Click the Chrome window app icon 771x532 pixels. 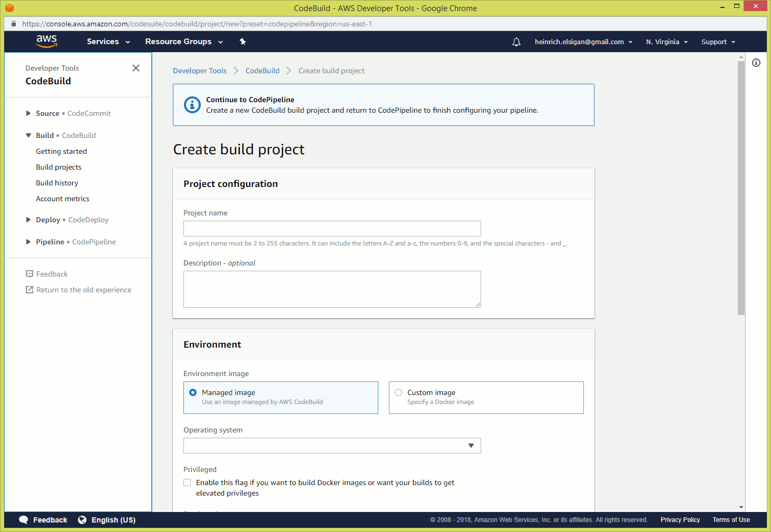(9, 8)
